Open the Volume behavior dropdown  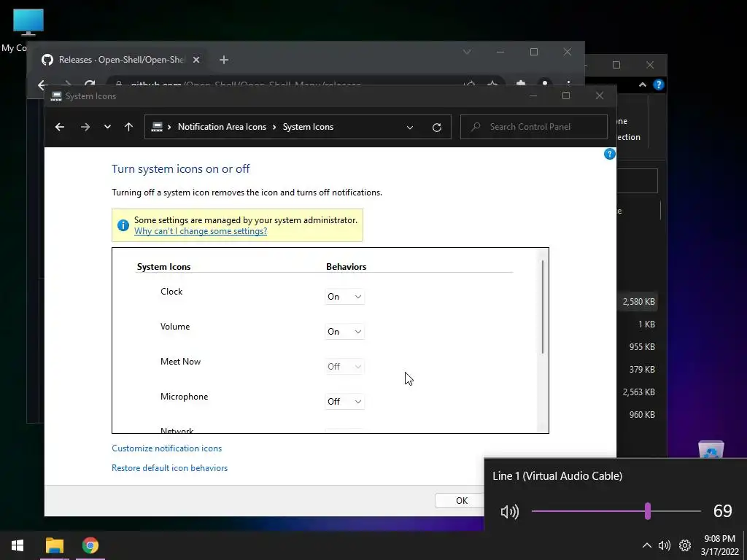coord(344,332)
